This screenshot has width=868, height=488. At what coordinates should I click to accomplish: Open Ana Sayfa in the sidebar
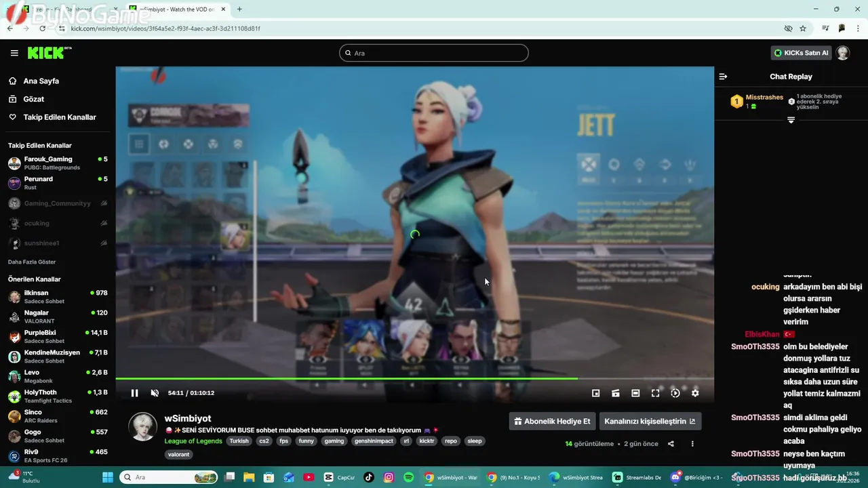pos(41,81)
